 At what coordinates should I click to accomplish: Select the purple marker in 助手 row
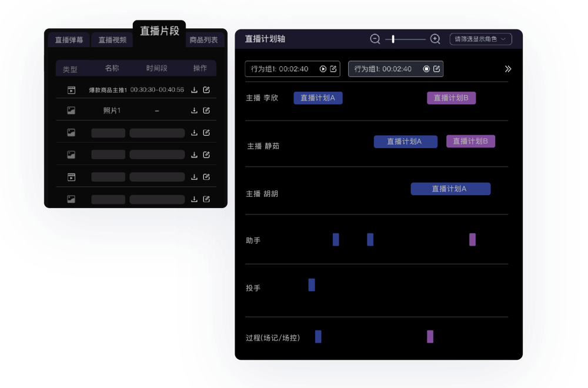[x=472, y=239]
